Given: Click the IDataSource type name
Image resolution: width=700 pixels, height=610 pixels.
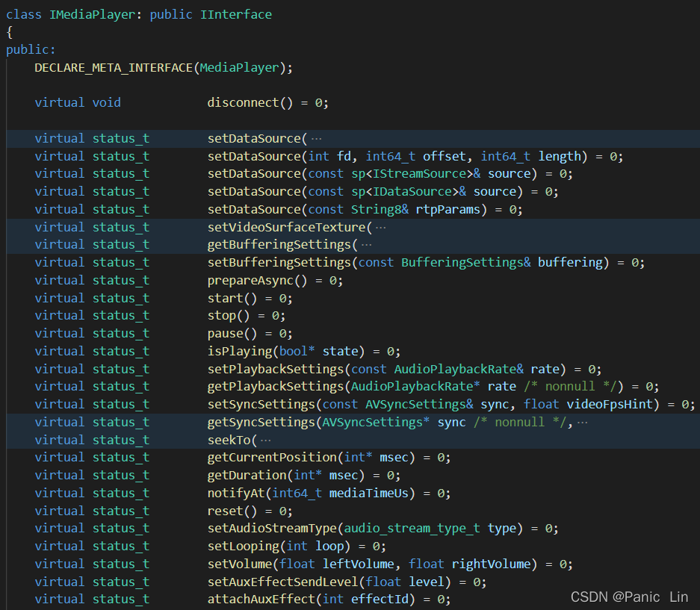Looking at the screenshot, I should (x=412, y=192).
